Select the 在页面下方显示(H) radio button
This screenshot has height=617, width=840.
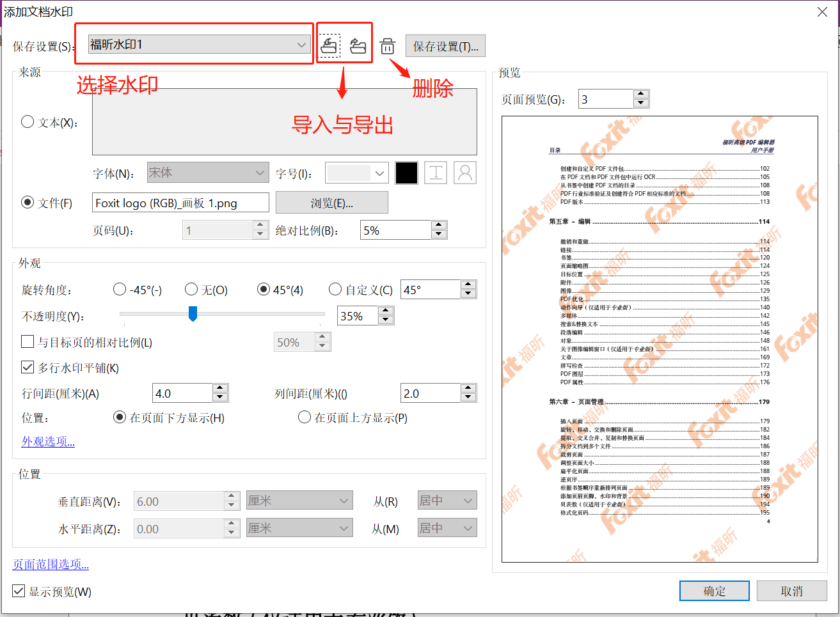[120, 417]
